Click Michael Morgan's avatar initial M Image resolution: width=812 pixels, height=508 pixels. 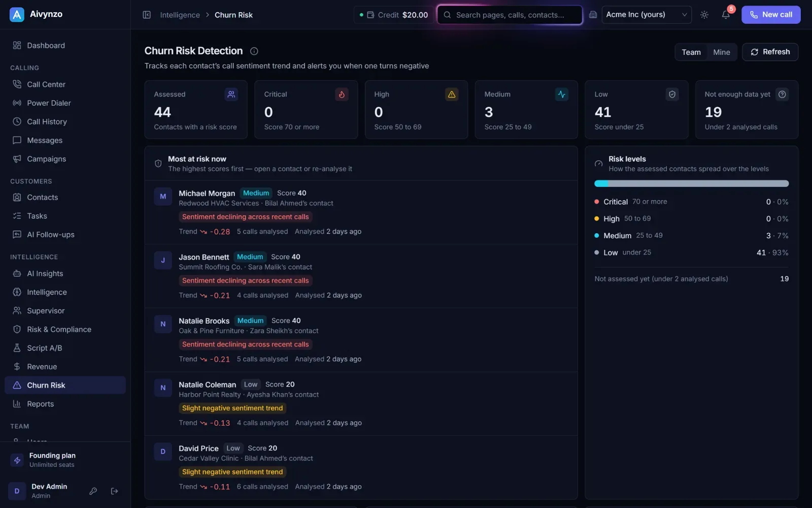point(163,197)
